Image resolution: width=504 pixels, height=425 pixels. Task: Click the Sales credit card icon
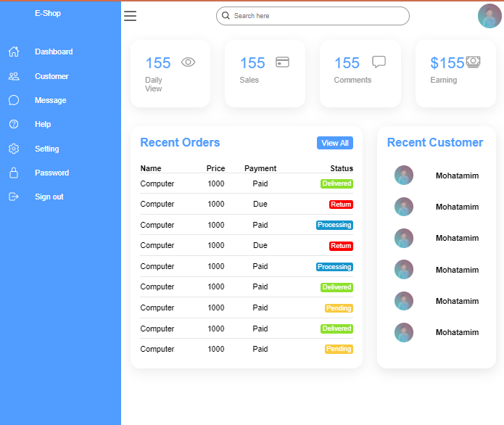pyautogui.click(x=283, y=62)
